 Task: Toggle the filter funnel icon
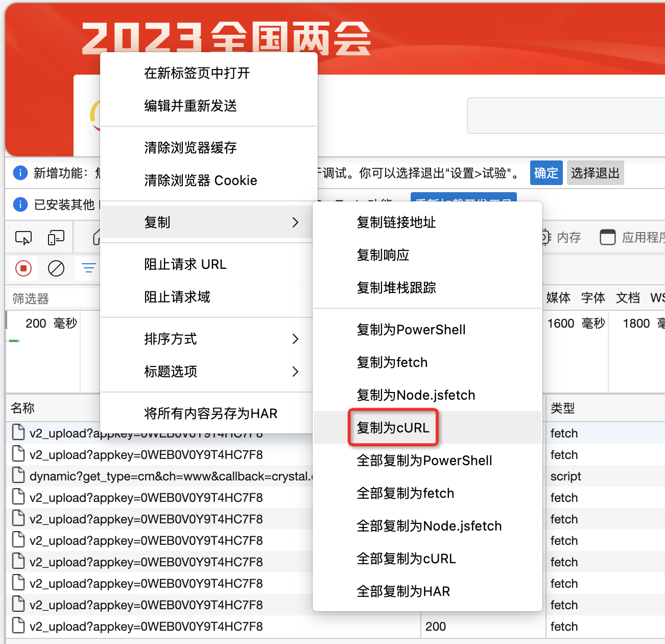pyautogui.click(x=88, y=268)
